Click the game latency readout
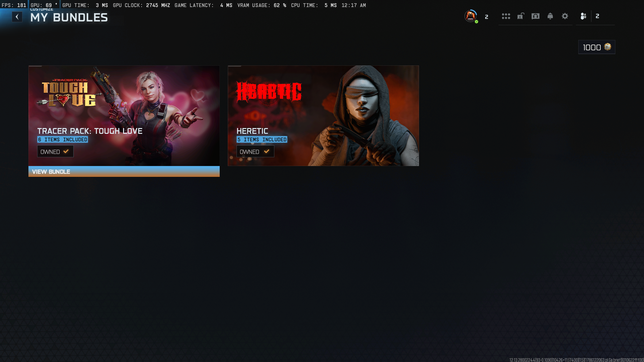644x362 pixels. point(203,5)
